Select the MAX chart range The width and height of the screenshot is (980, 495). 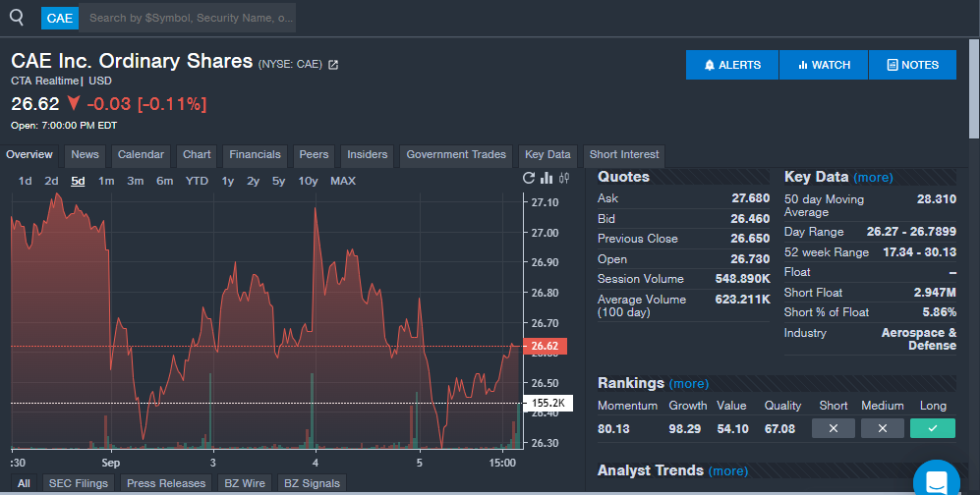pos(343,181)
